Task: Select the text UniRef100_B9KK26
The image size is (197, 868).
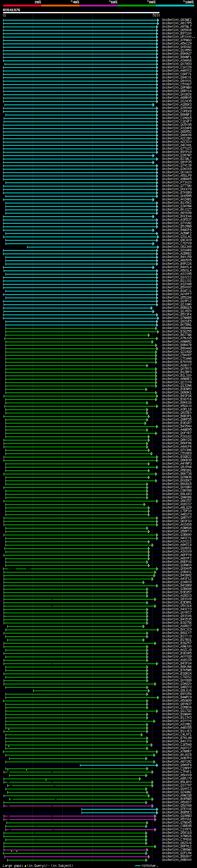Action: click(x=177, y=403)
